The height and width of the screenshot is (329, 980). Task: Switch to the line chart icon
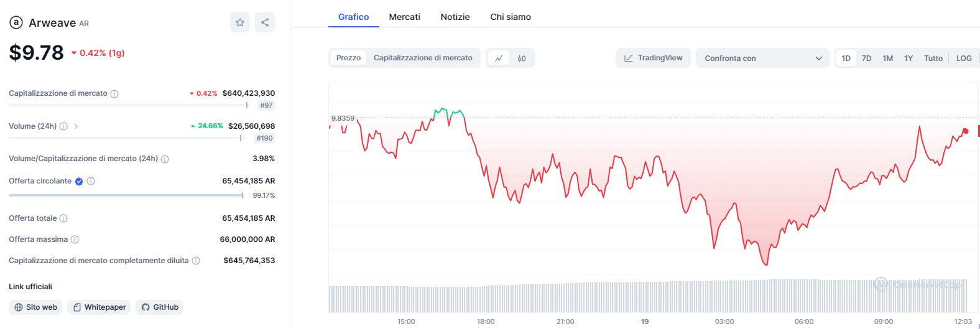(x=499, y=58)
